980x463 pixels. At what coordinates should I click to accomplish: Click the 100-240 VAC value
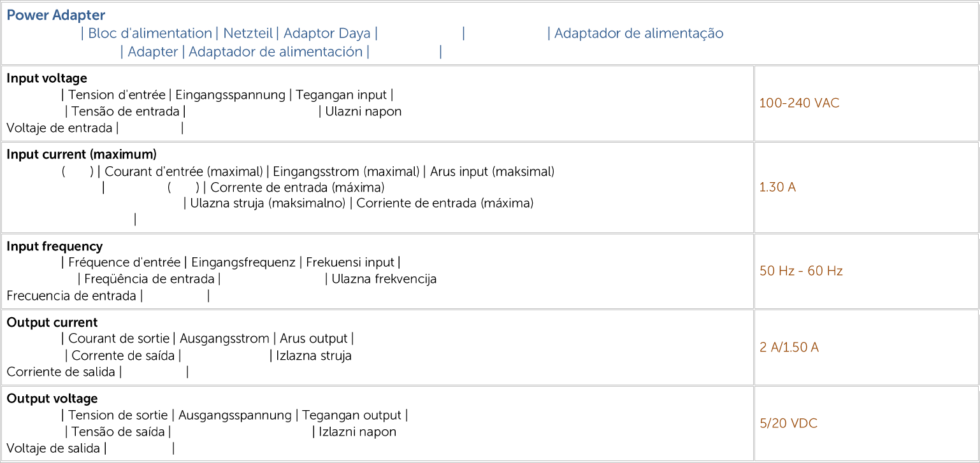point(799,103)
